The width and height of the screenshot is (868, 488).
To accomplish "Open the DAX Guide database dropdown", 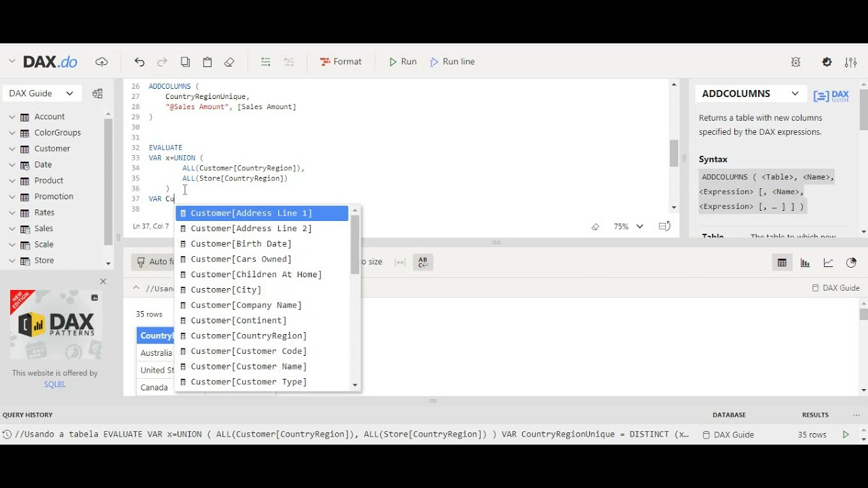I will 42,94.
